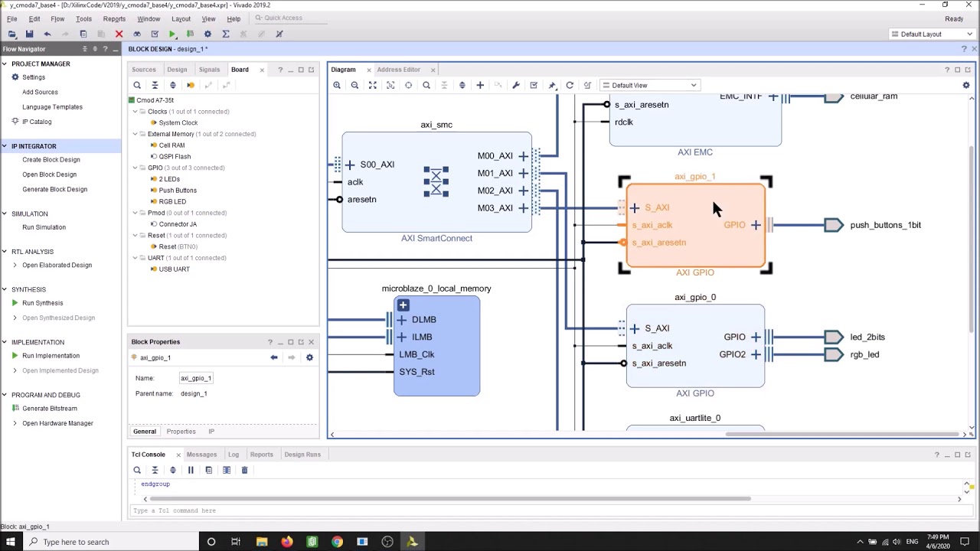Click the red X delete icon in toolbar
Viewport: 980px width, 551px height.
pyautogui.click(x=119, y=34)
